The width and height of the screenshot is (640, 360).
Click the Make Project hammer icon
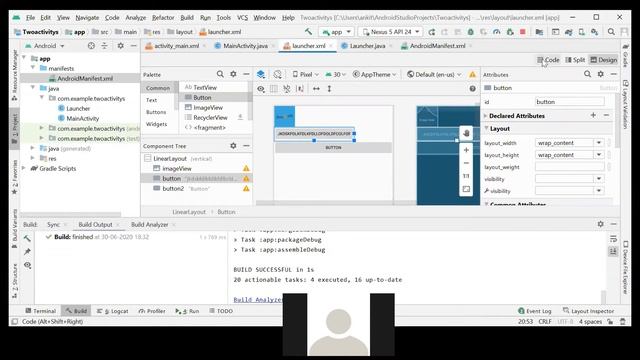pos(308,31)
